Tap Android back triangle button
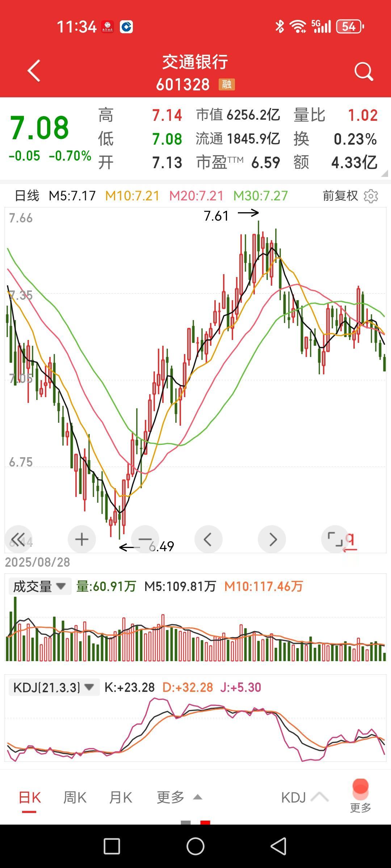Image resolution: width=391 pixels, height=868 pixels. click(x=279, y=846)
